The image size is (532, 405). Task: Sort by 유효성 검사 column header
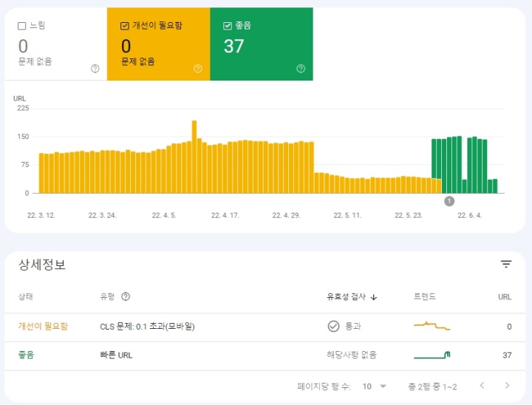pos(346,296)
